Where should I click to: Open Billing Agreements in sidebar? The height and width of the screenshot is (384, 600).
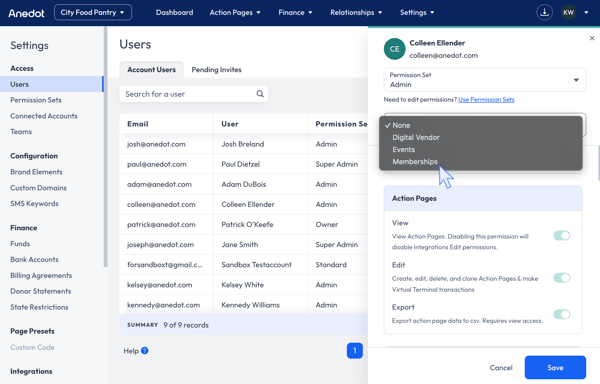click(41, 275)
